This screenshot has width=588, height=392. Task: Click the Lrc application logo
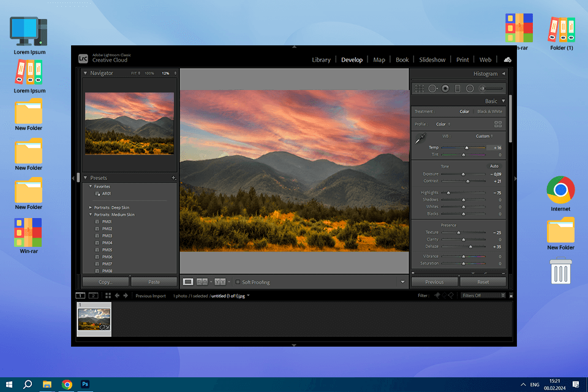(83, 59)
